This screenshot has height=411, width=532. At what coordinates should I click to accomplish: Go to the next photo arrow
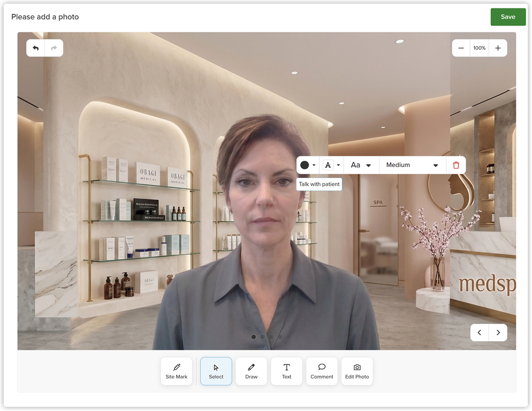coord(498,332)
